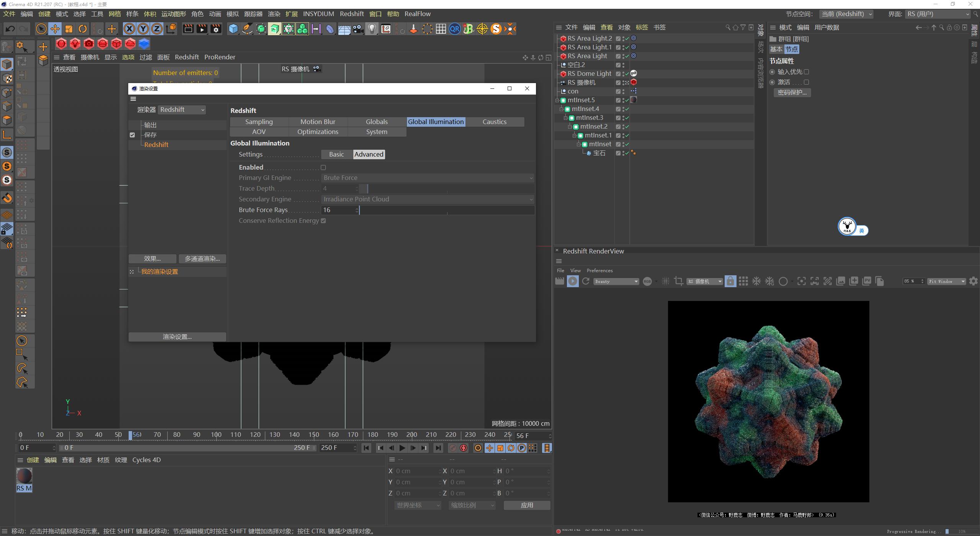Switch to the Caustics tab
Image resolution: width=980 pixels, height=536 pixels.
tap(495, 121)
